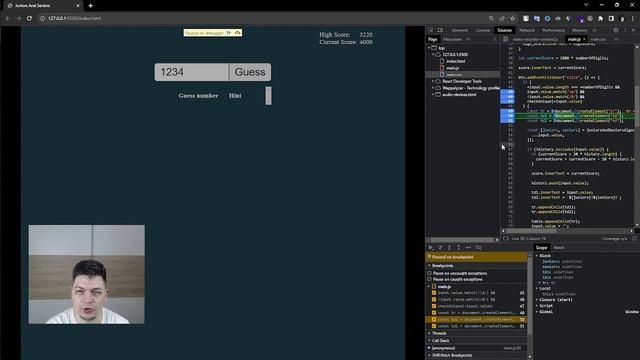The image size is (640, 360).
Task: Expand React Developer Tools node
Action: click(x=433, y=81)
